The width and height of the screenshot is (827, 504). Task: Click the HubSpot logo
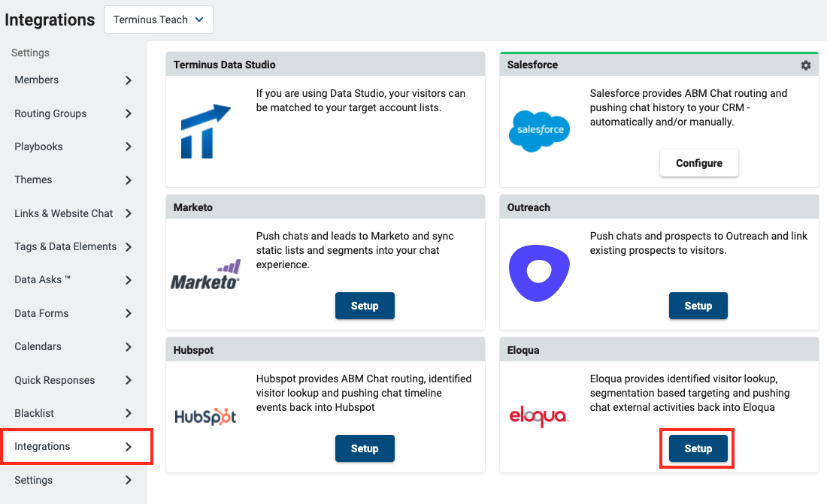[205, 416]
